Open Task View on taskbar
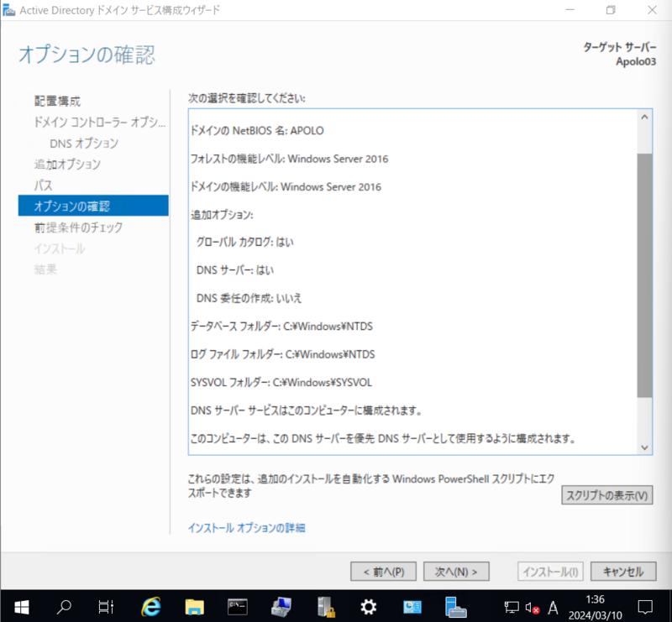This screenshot has height=622, width=672. 106,607
